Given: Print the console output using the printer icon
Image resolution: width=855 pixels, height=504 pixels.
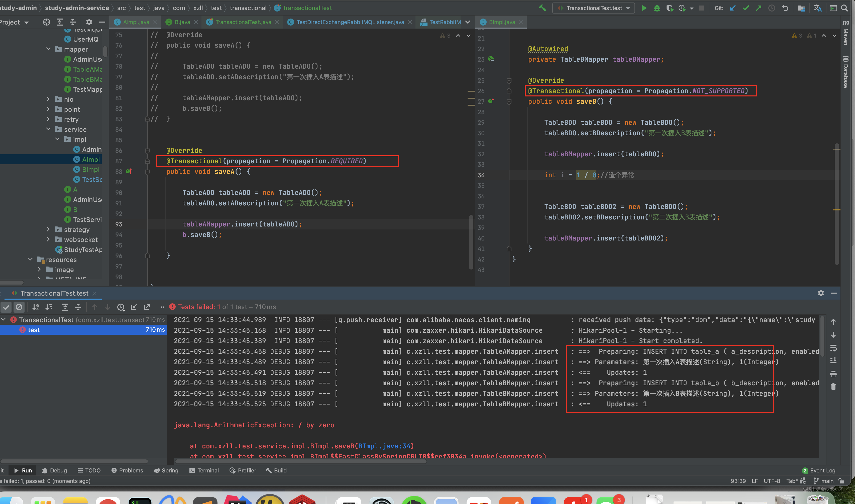Looking at the screenshot, I should point(833,374).
